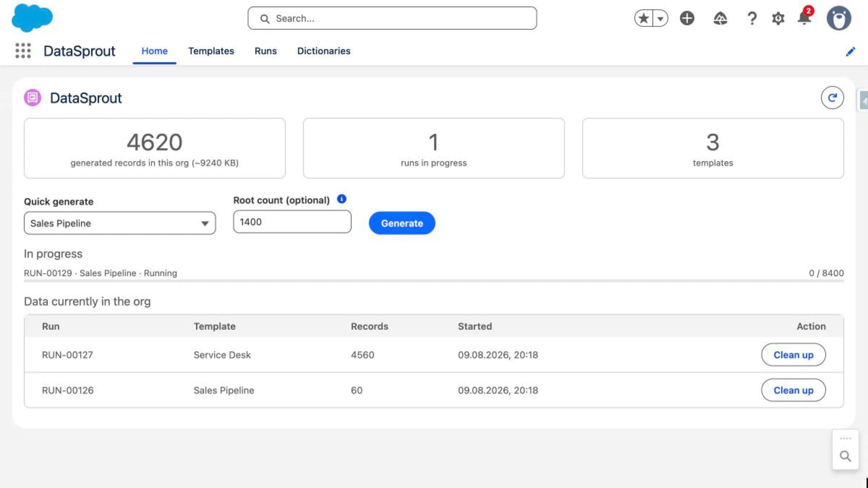Click the DataSprout app name label

click(x=79, y=51)
